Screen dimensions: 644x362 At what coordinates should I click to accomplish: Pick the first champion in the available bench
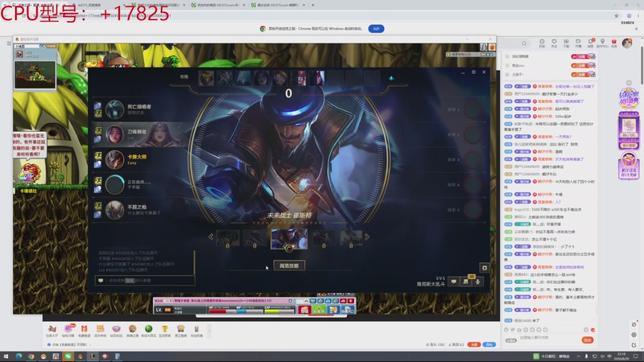(x=206, y=78)
